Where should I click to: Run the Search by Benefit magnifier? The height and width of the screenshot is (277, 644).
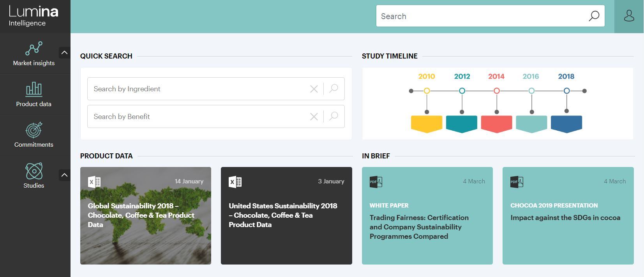pos(333,116)
